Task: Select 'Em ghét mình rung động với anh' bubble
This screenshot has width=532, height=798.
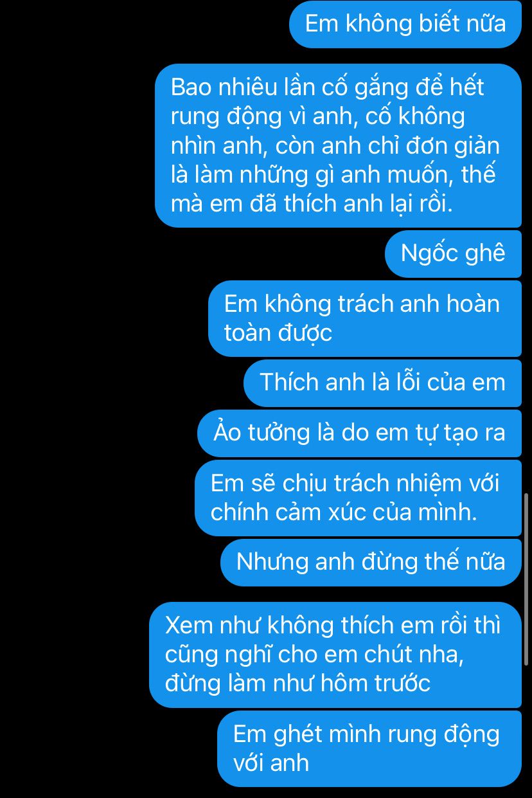Action: (x=369, y=748)
